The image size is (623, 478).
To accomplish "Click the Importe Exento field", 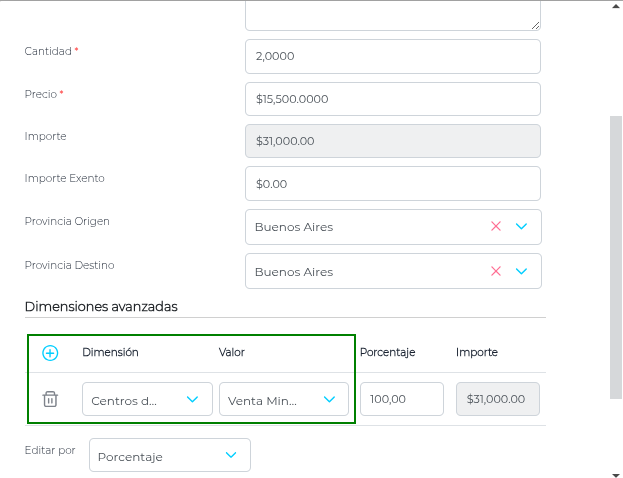I will (392, 184).
